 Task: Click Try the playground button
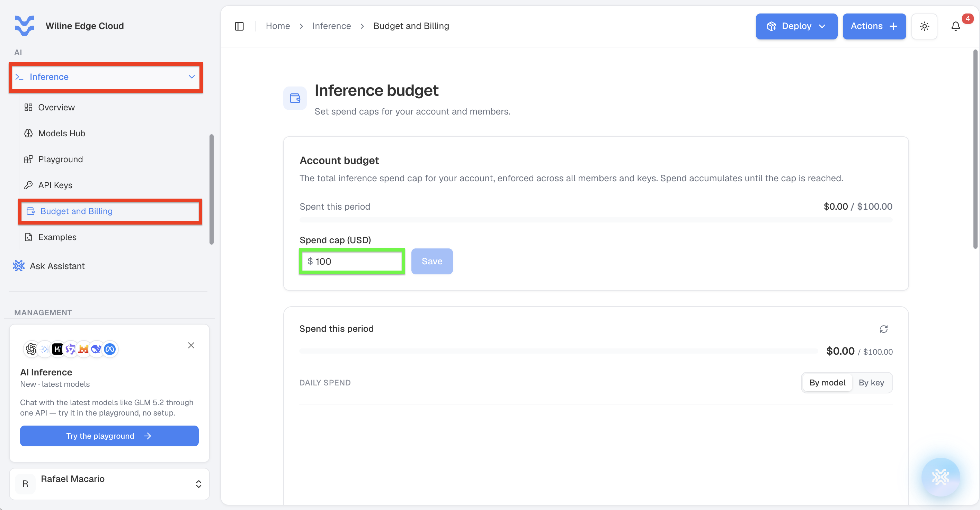(109, 436)
